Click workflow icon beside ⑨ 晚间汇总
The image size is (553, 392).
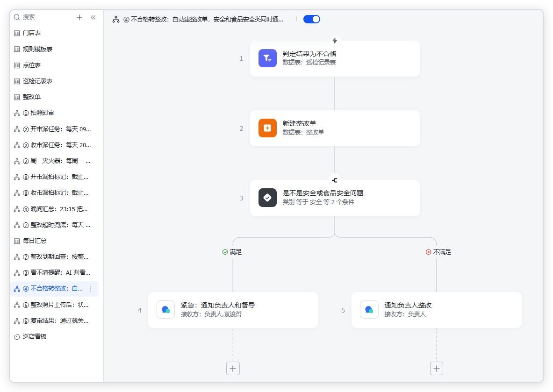(16, 209)
